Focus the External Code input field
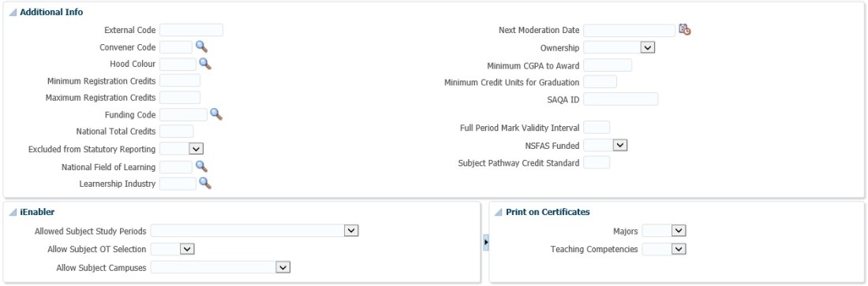 pos(191,30)
